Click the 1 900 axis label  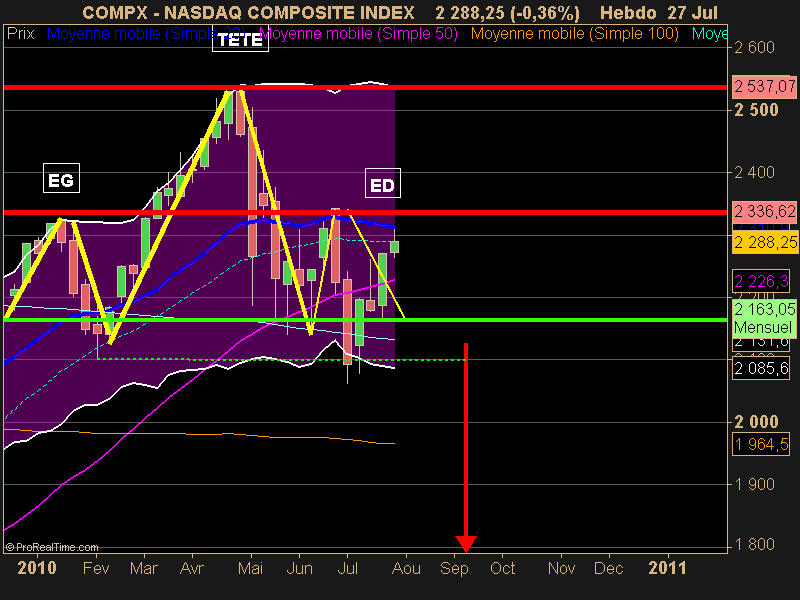pos(754,484)
